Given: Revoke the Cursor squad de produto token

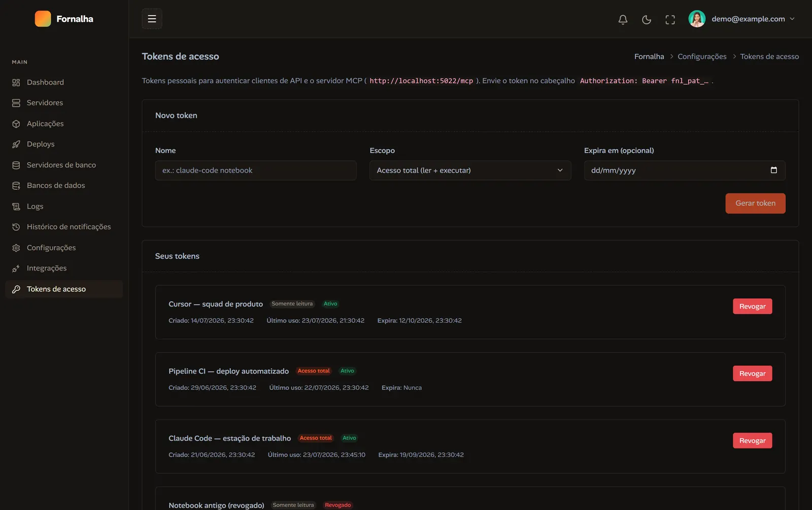Looking at the screenshot, I should coord(752,307).
